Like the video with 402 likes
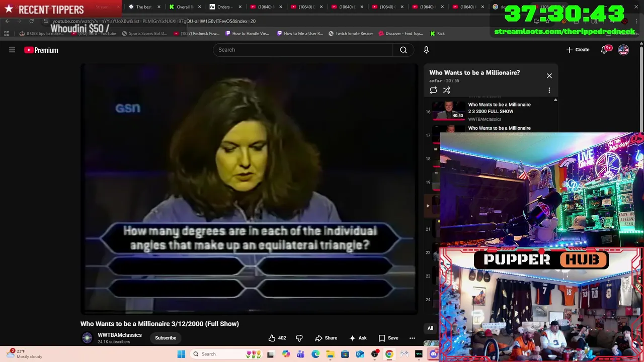 click(x=277, y=338)
